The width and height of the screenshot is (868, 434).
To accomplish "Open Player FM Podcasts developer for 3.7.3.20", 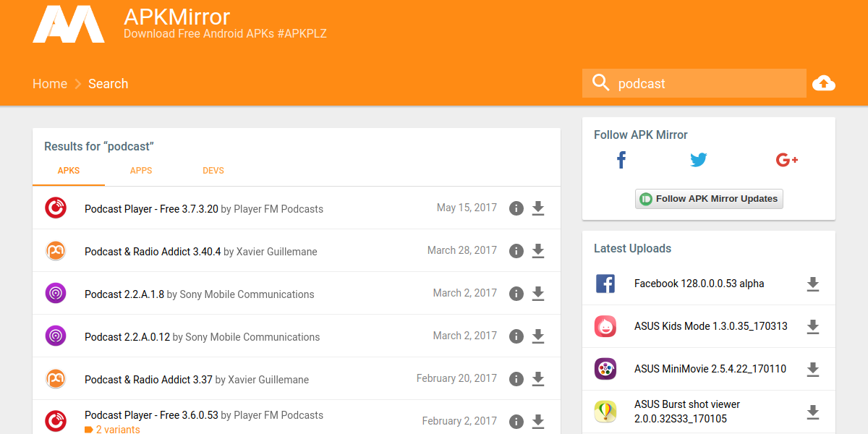I will click(278, 209).
